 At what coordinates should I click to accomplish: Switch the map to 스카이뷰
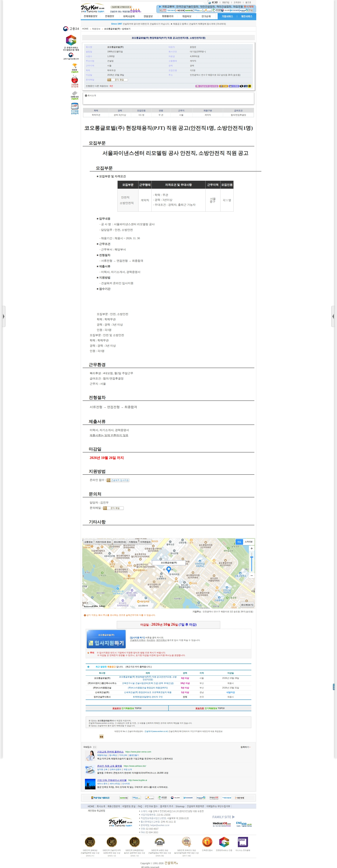[x=248, y=542]
